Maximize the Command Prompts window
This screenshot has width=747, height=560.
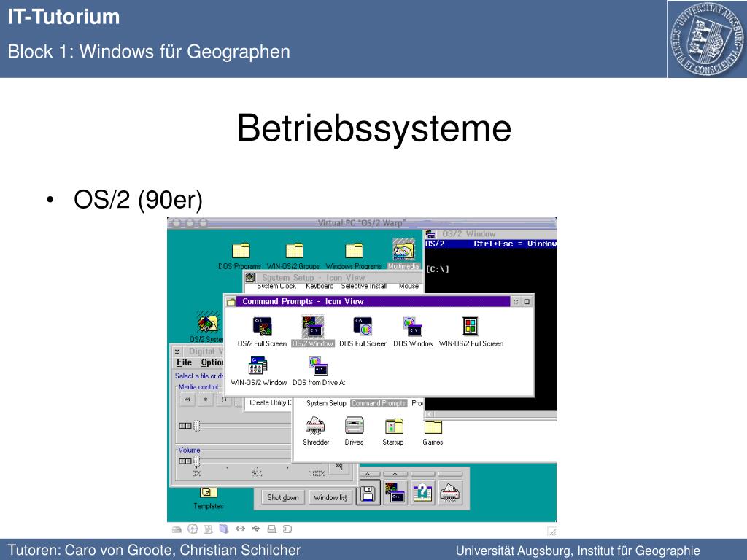[527, 301]
